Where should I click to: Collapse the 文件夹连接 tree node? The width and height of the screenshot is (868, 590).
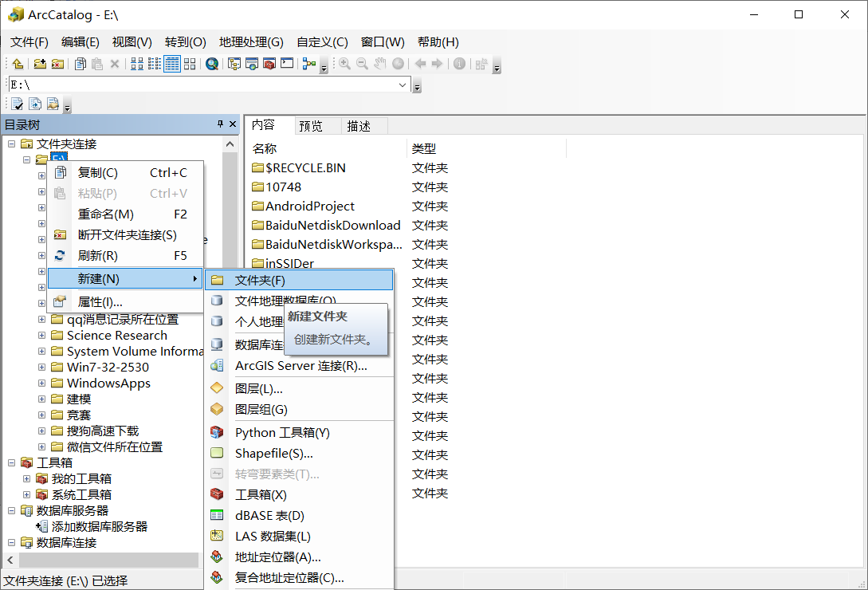pos(12,144)
